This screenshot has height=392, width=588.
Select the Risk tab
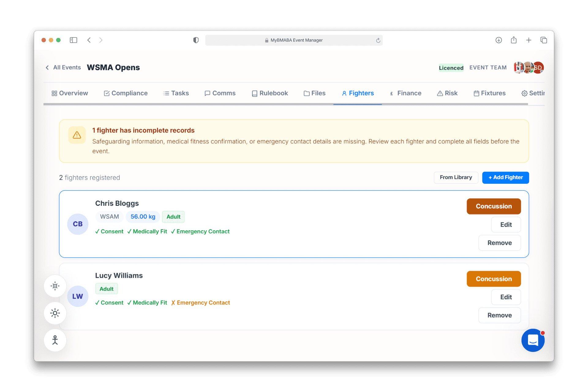(x=447, y=93)
